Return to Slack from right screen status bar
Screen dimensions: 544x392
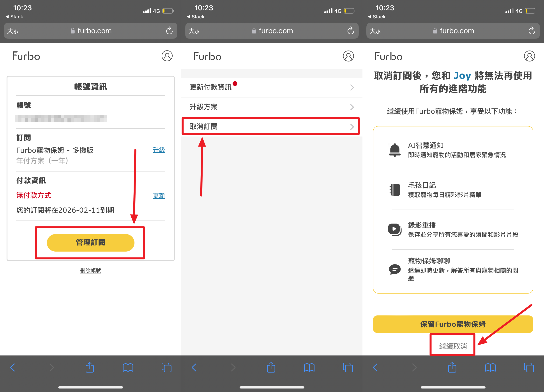tap(377, 17)
